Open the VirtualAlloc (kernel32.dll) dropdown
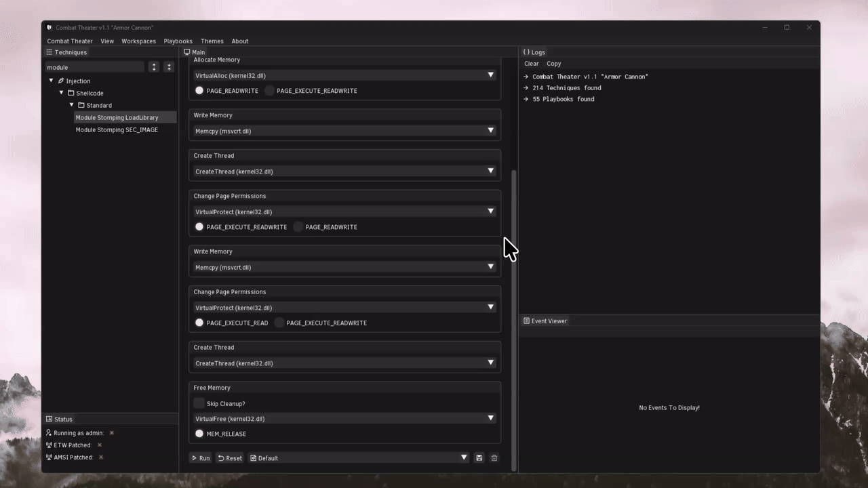Viewport: 868px width, 488px height. (344, 75)
